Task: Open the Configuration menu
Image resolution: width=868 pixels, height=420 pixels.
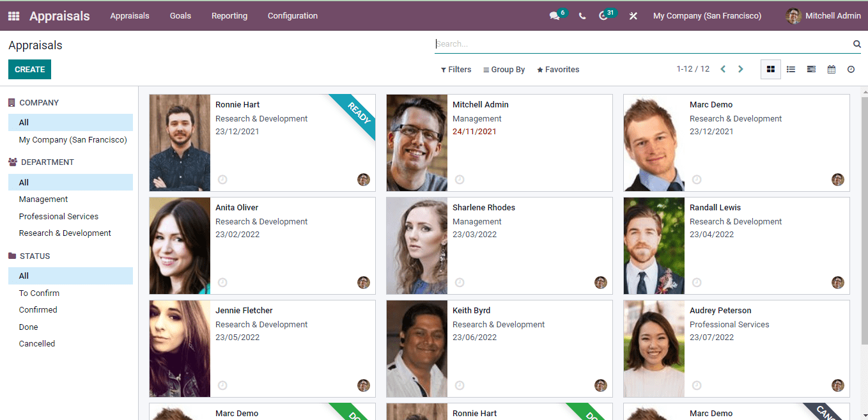Action: click(293, 16)
